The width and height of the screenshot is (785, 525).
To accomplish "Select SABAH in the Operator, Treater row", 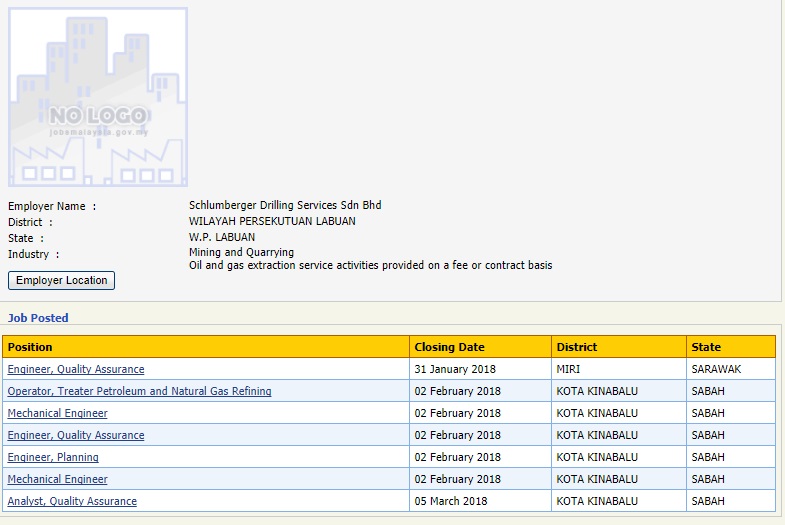I will coord(708,391).
